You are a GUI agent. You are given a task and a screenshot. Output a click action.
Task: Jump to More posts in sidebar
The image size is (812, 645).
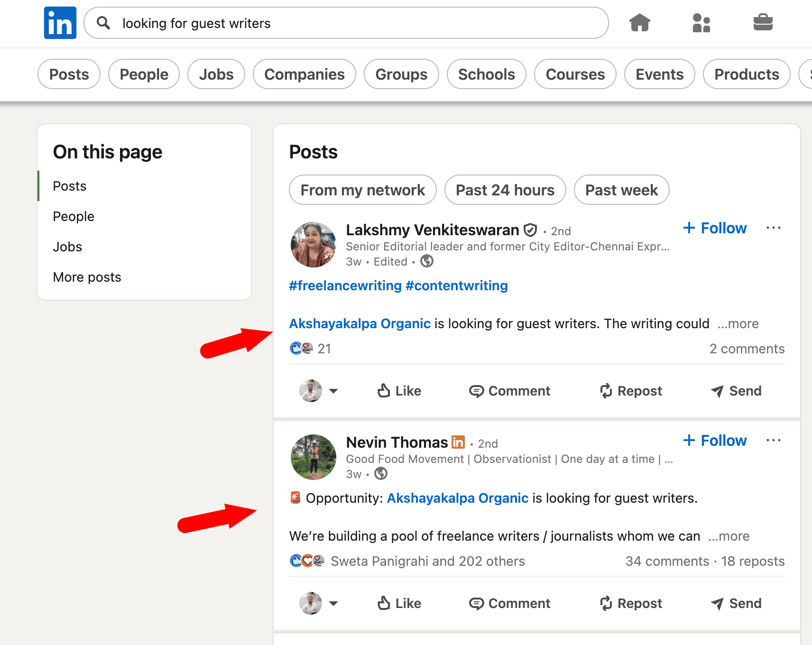click(87, 277)
